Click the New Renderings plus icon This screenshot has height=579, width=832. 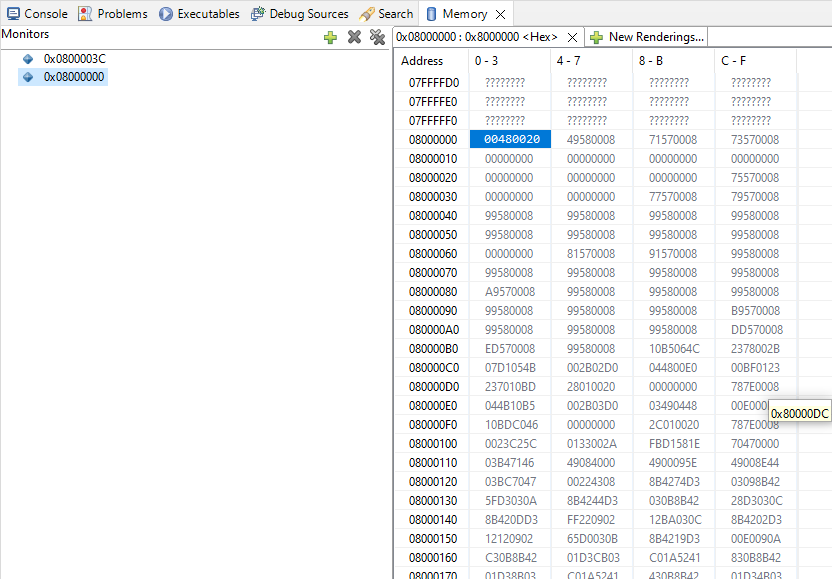pyautogui.click(x=596, y=37)
